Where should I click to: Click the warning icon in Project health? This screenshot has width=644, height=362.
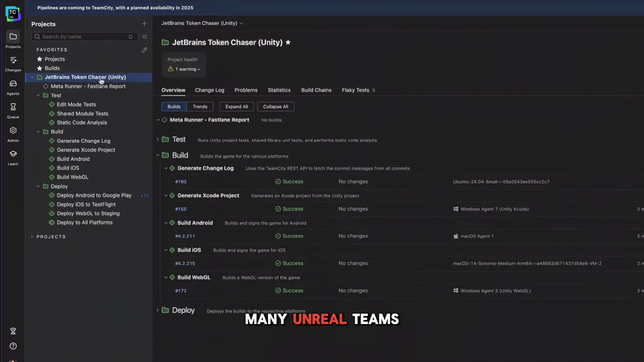170,69
